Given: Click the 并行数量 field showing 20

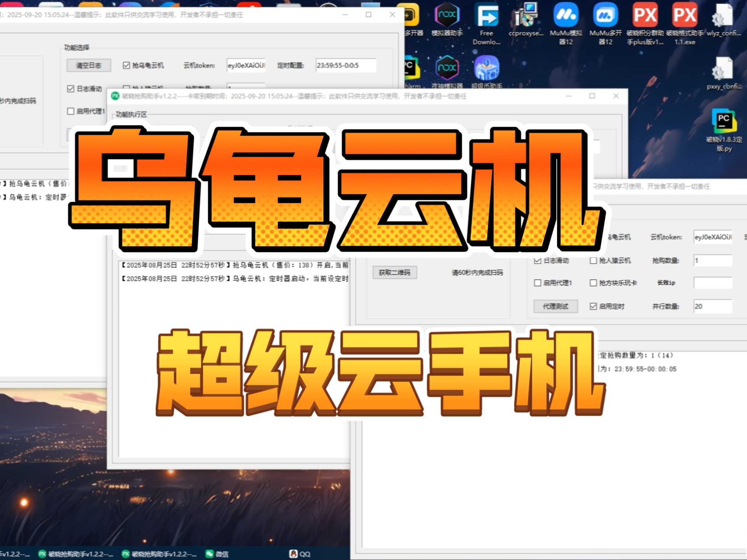Looking at the screenshot, I should (713, 306).
